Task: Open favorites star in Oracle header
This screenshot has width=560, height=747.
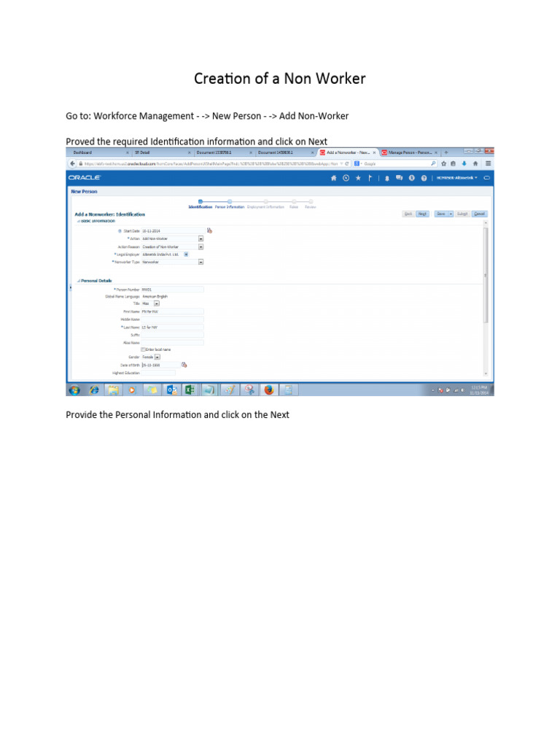Action: tap(358, 178)
